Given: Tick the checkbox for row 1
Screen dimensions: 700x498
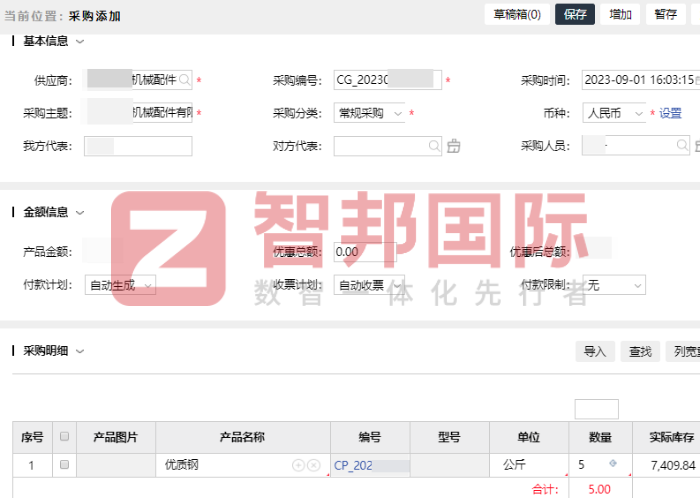Looking at the screenshot, I should [x=64, y=465].
